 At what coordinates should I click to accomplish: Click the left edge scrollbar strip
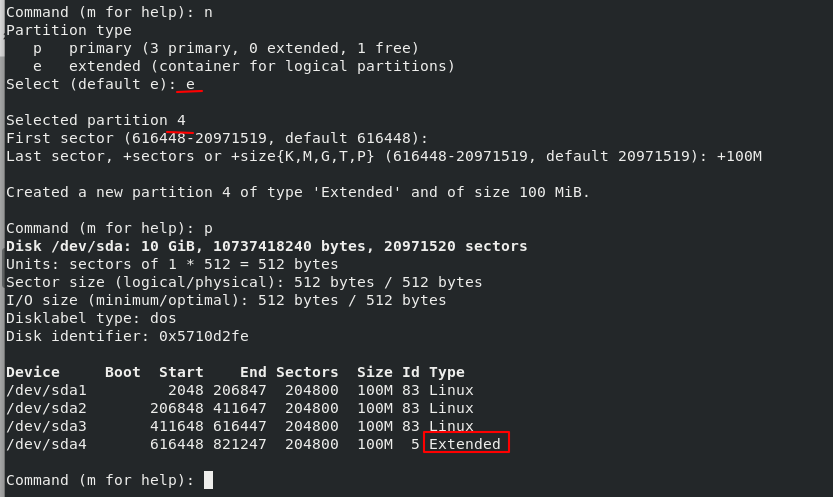tap(2, 248)
